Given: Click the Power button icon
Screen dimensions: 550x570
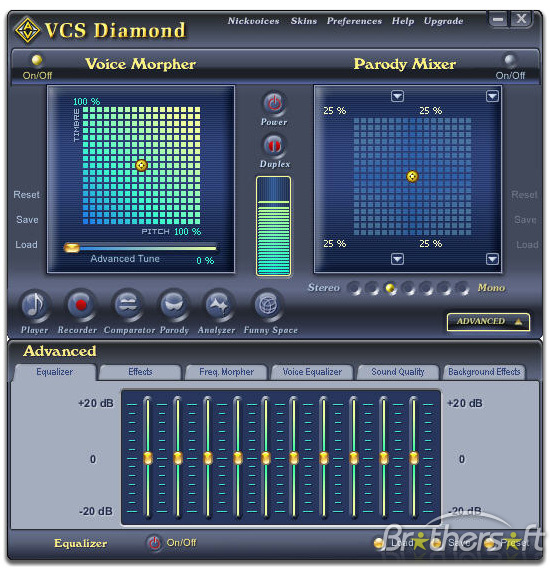Looking at the screenshot, I should (274, 103).
